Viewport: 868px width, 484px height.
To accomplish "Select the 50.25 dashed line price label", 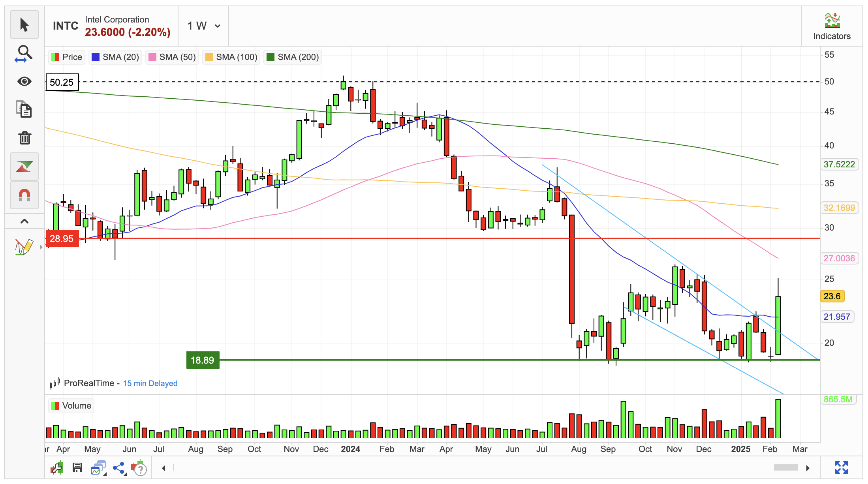I will [62, 82].
